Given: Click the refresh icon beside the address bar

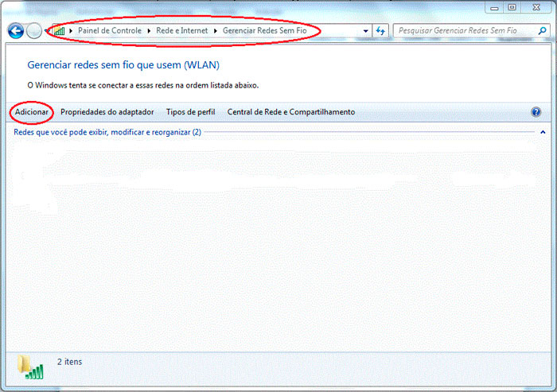Looking at the screenshot, I should [380, 31].
